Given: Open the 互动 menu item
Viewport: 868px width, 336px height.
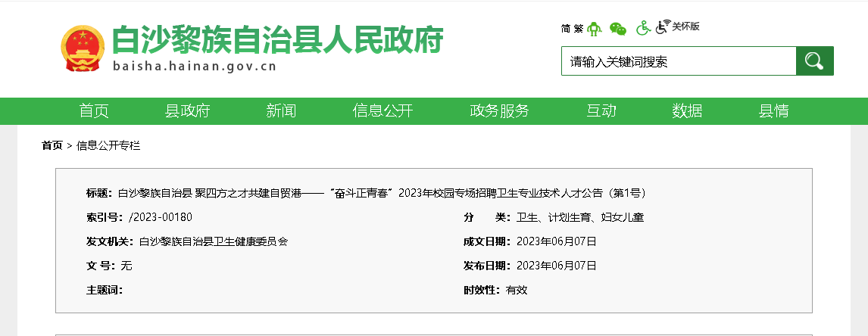Looking at the screenshot, I should (601, 110).
